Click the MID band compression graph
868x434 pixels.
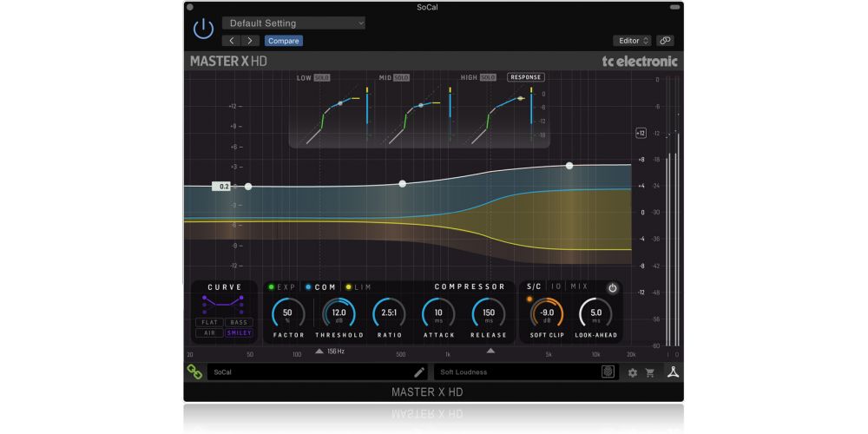click(x=417, y=115)
